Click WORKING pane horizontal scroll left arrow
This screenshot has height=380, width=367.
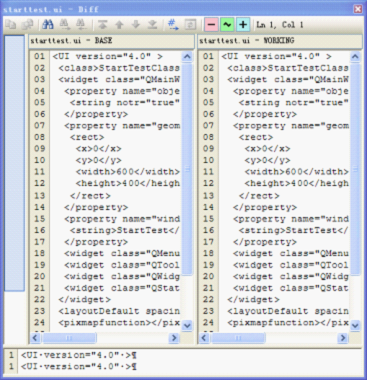click(x=204, y=338)
